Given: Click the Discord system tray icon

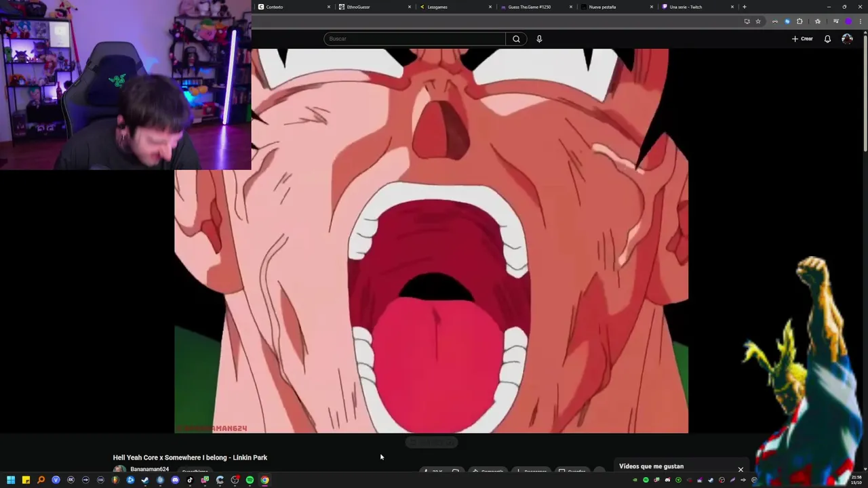Looking at the screenshot, I should [668, 480].
